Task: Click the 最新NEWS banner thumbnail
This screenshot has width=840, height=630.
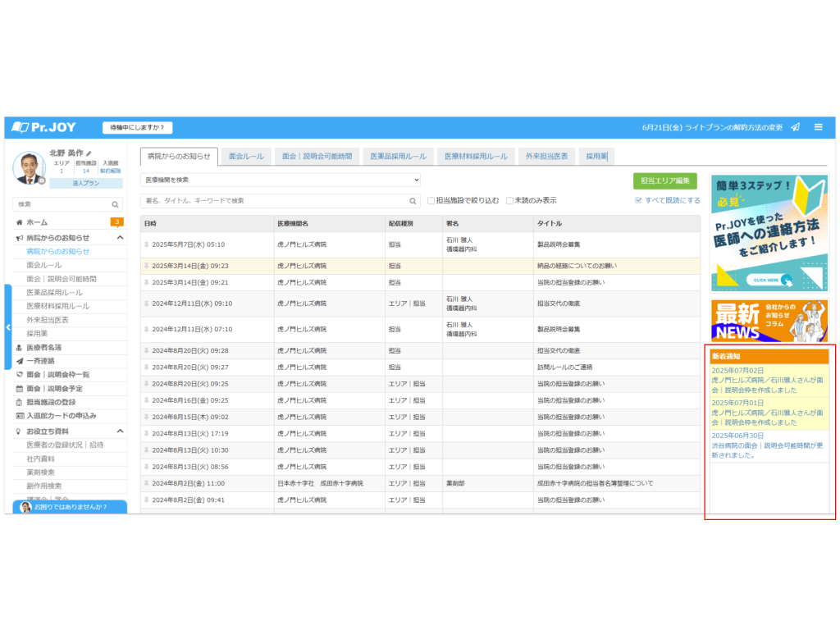Action: tap(769, 320)
